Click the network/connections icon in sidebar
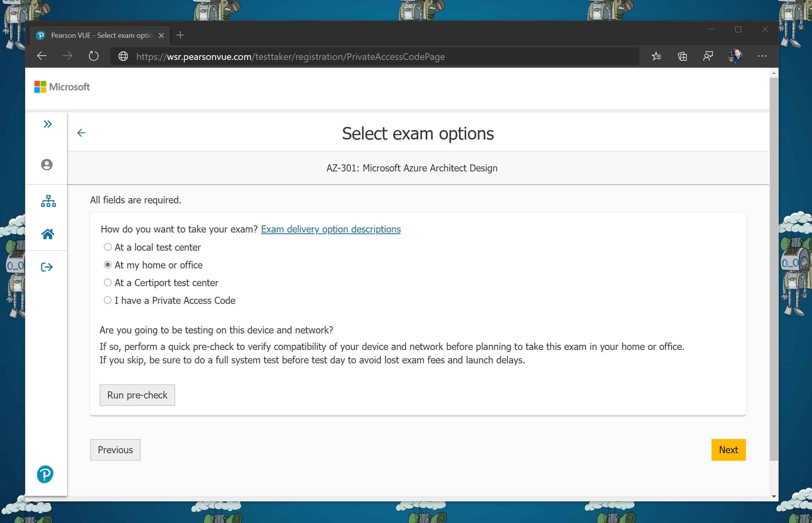Screen dimensions: 812x523 point(47,200)
